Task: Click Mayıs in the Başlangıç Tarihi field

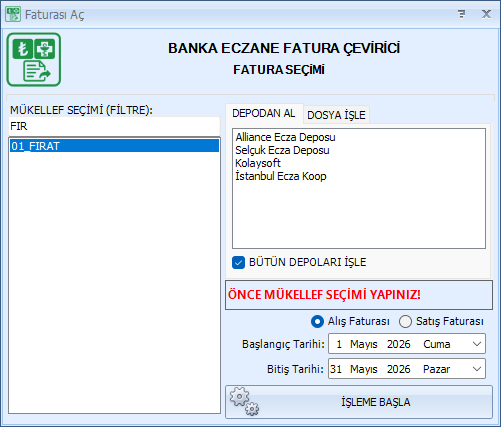Action: [x=364, y=344]
